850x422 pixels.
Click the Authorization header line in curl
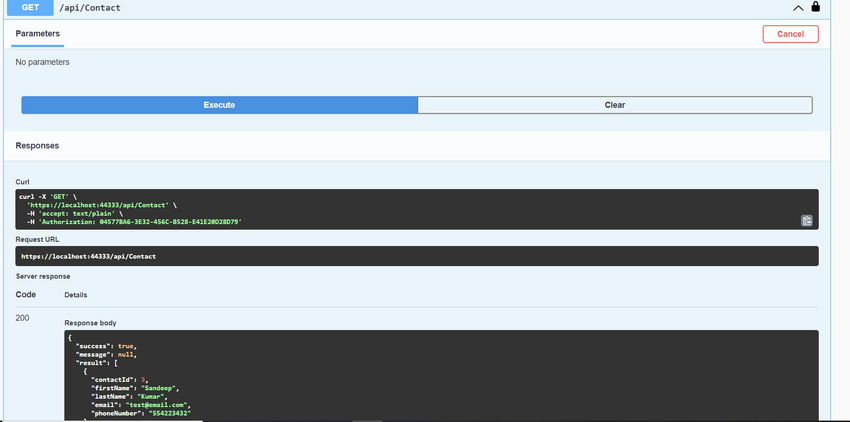[x=134, y=222]
